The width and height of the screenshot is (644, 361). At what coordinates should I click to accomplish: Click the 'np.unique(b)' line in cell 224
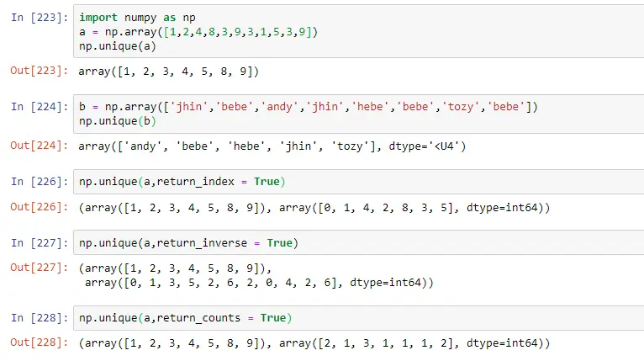[118, 121]
